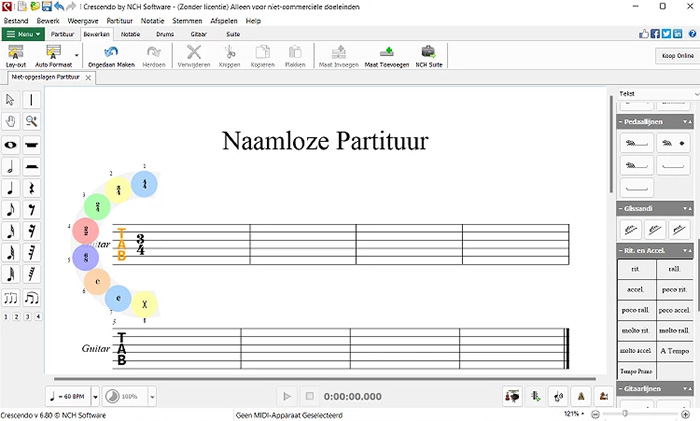Click the Koop Online button

678,56
